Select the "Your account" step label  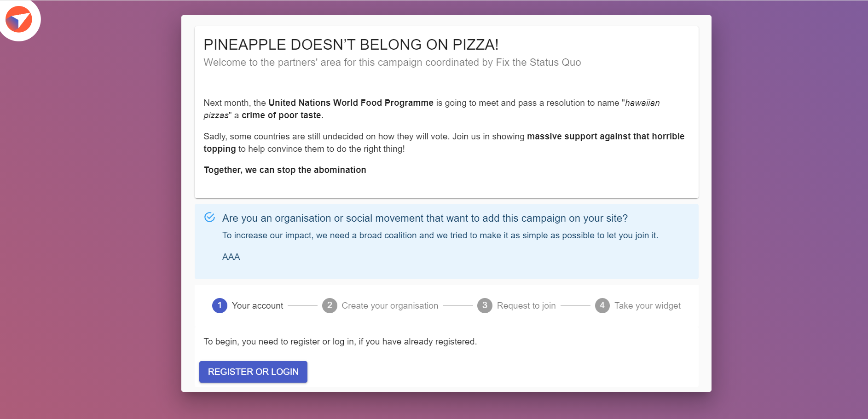coord(257,306)
